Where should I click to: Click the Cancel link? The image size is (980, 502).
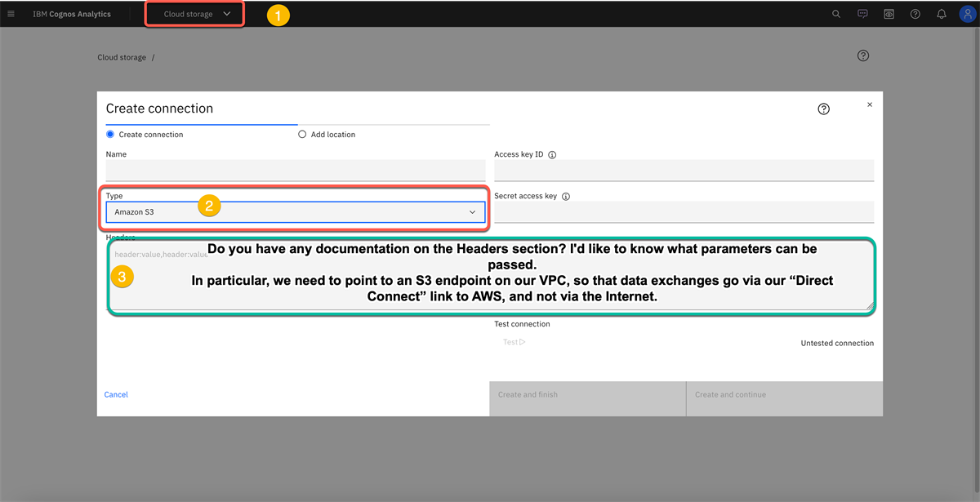116,395
